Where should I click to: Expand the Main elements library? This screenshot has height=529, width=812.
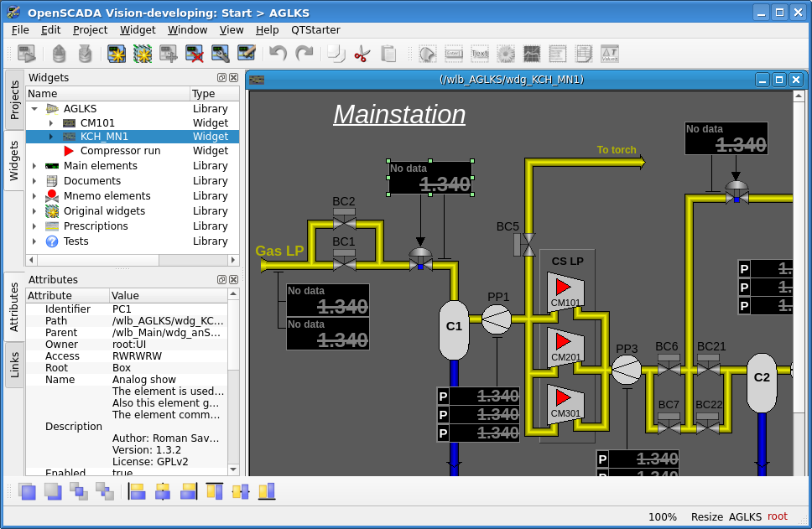click(x=34, y=166)
